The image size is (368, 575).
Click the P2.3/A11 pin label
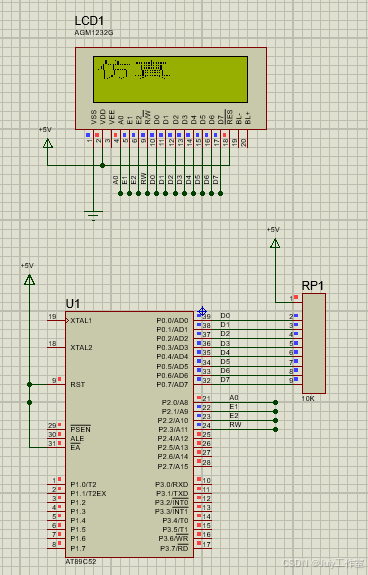click(x=173, y=429)
